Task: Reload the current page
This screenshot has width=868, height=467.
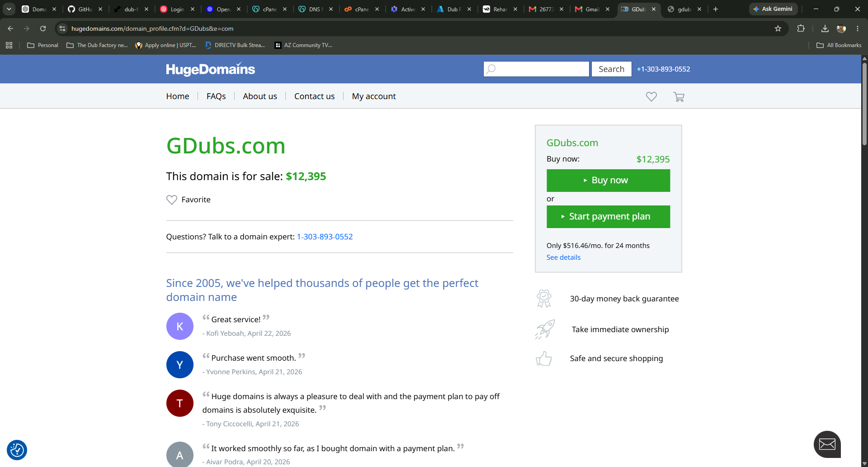Action: click(43, 29)
